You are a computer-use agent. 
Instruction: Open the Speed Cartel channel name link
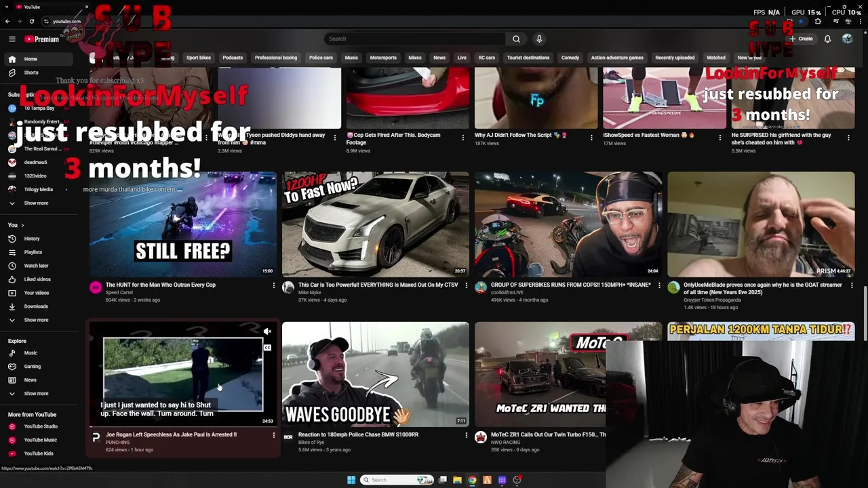click(119, 293)
